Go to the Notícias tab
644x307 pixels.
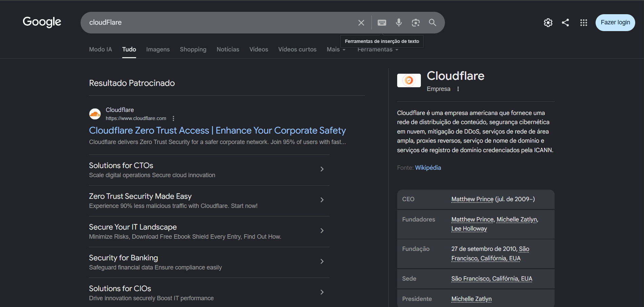pos(228,49)
